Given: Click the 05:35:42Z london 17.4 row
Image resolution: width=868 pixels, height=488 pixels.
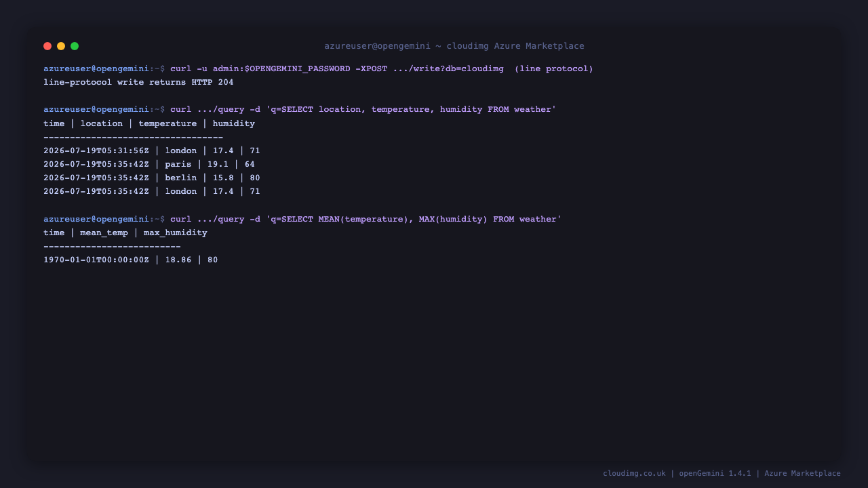Looking at the screenshot, I should click(x=152, y=192).
